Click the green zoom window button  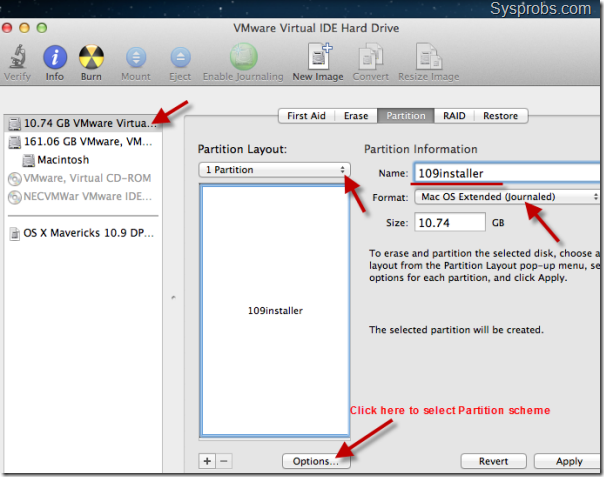[x=42, y=28]
